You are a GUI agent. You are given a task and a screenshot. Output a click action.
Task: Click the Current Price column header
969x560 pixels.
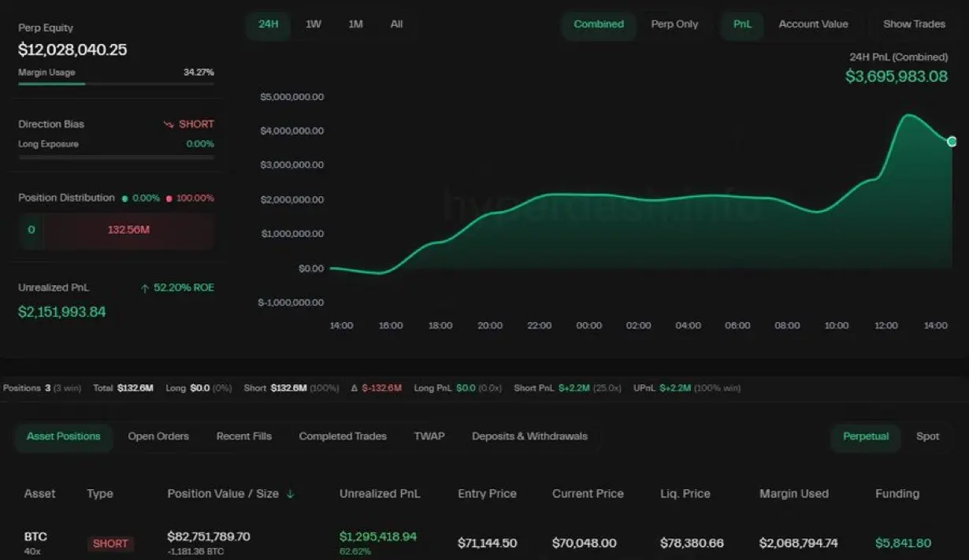click(588, 494)
